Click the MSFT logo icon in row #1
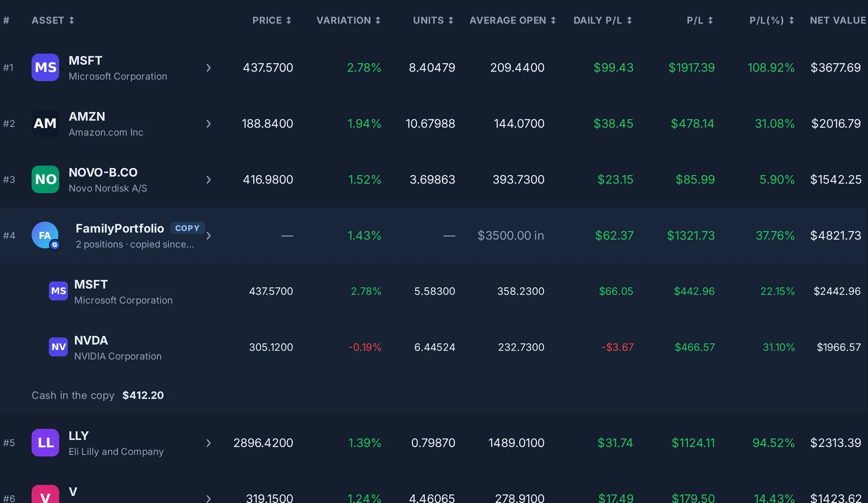The image size is (868, 503). [x=45, y=67]
